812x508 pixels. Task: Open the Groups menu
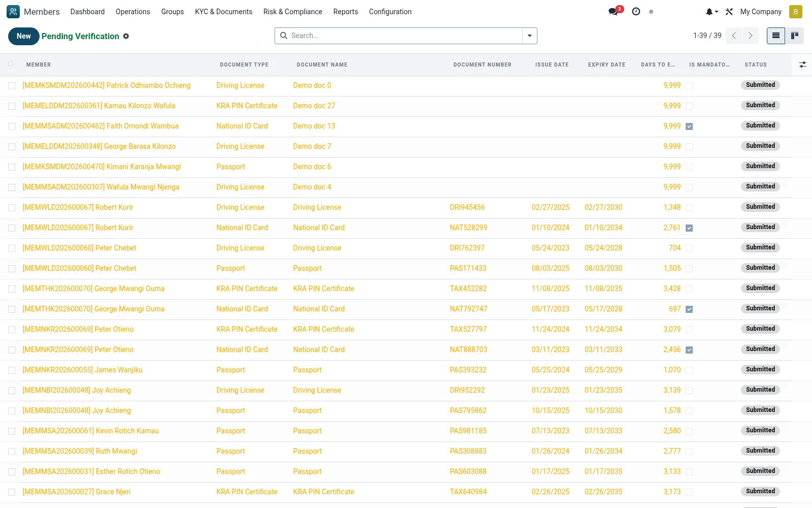(x=173, y=12)
